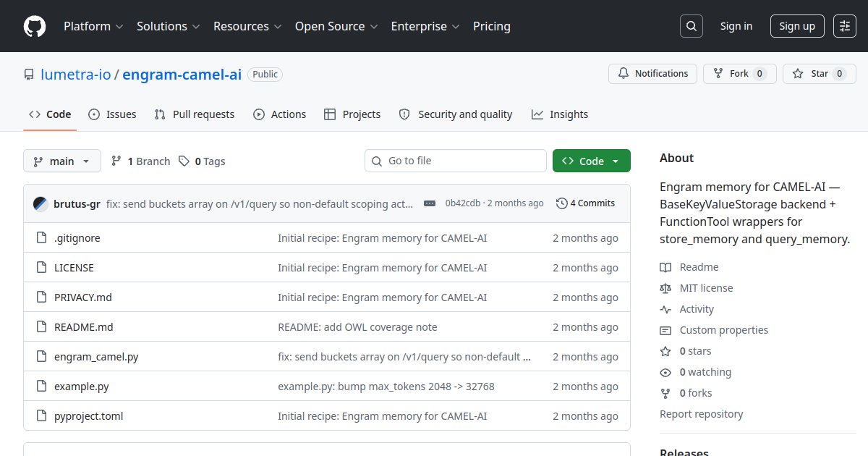868x456 pixels.
Task: Click the note icon beside Custom properties
Action: pos(665,330)
